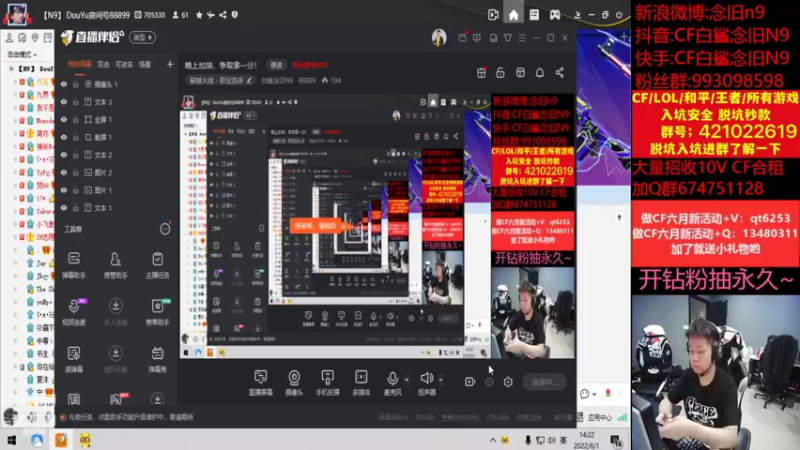800x450 pixels.
Task: Open the notification bell icon
Action: [x=540, y=72]
